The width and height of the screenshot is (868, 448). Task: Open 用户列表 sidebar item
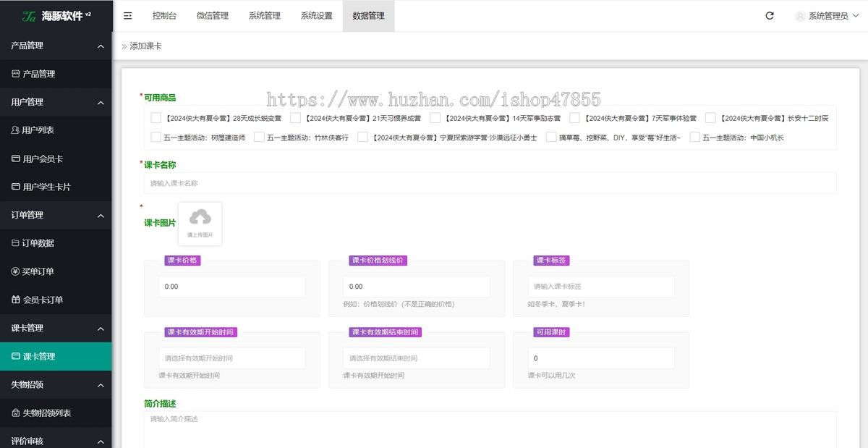tap(56, 130)
